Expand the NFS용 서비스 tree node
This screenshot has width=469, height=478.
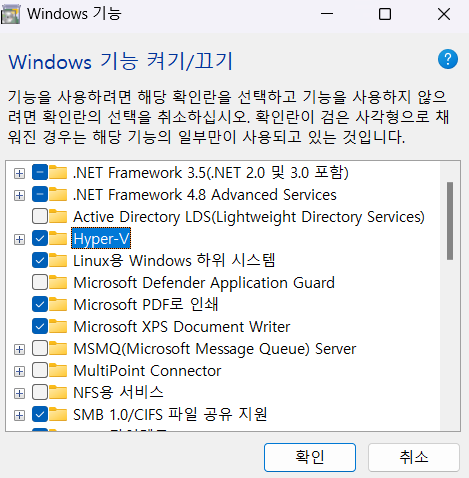[x=19, y=393]
